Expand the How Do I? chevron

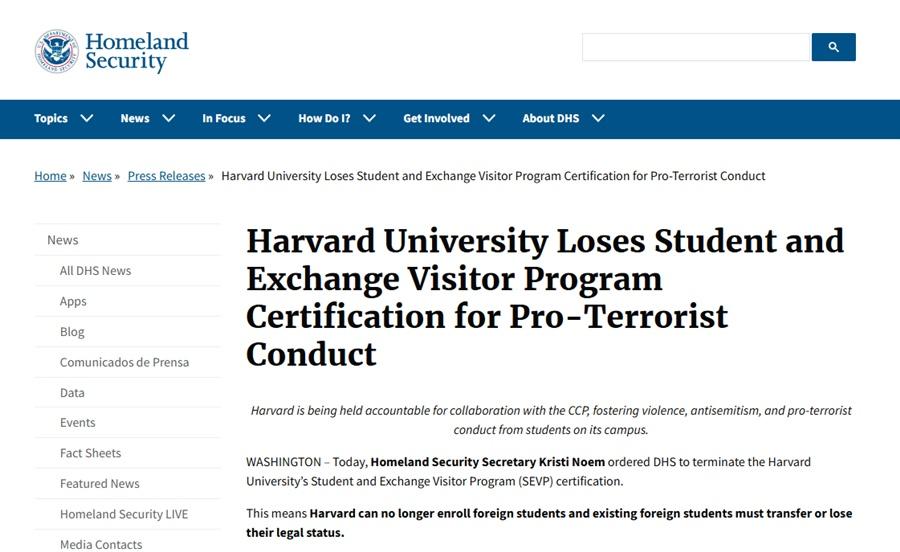(369, 118)
